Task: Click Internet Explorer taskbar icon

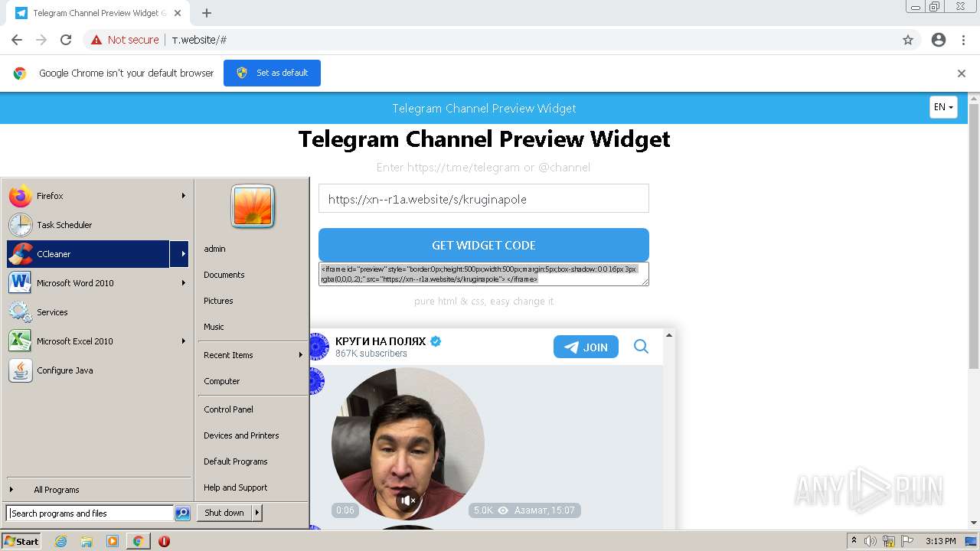Action: (x=61, y=541)
